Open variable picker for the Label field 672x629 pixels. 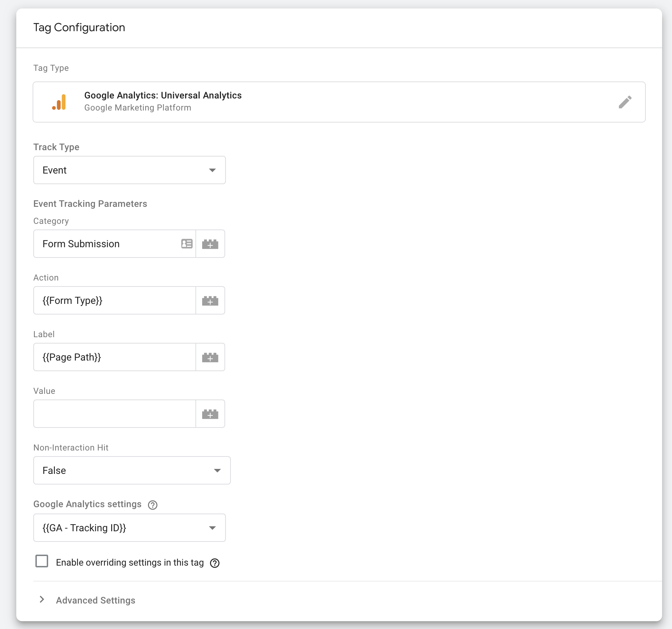pyautogui.click(x=210, y=357)
